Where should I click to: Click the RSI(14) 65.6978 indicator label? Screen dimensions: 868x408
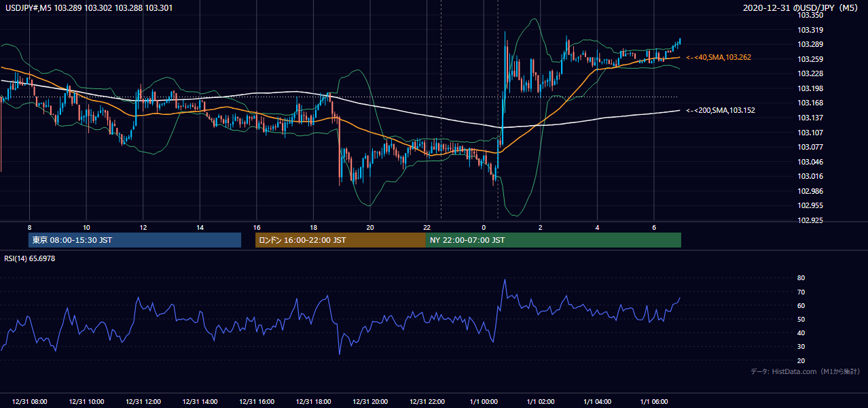click(x=29, y=258)
